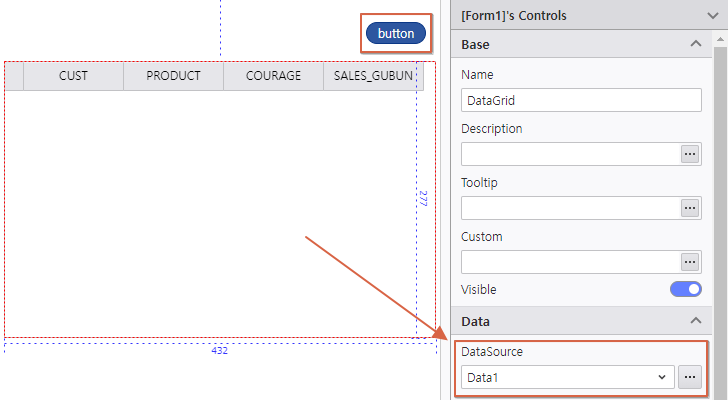The width and height of the screenshot is (728, 400).
Task: Toggle the Visible switch off
Action: pos(685,290)
